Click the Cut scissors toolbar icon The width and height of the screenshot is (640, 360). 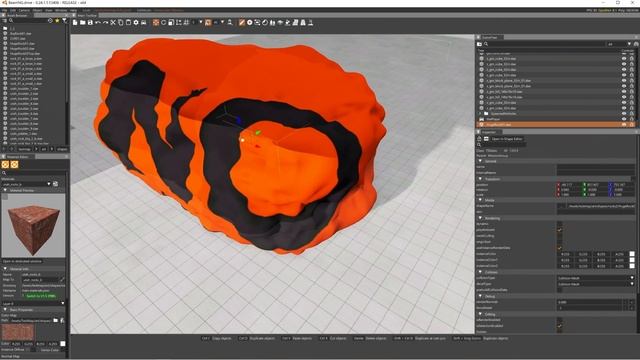pos(113,23)
